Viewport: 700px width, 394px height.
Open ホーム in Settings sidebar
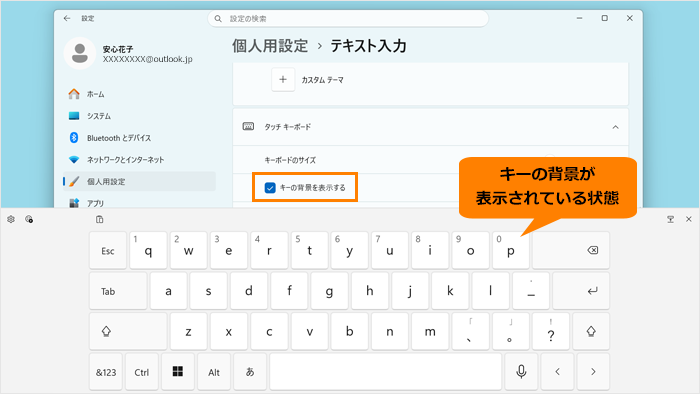pyautogui.click(x=139, y=94)
